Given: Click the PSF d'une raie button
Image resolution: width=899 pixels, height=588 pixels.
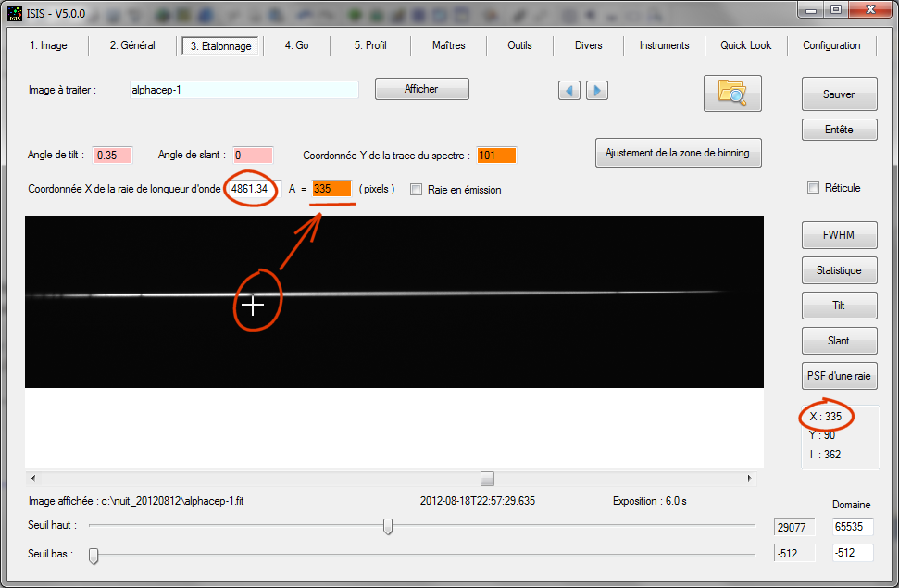Looking at the screenshot, I should click(839, 376).
